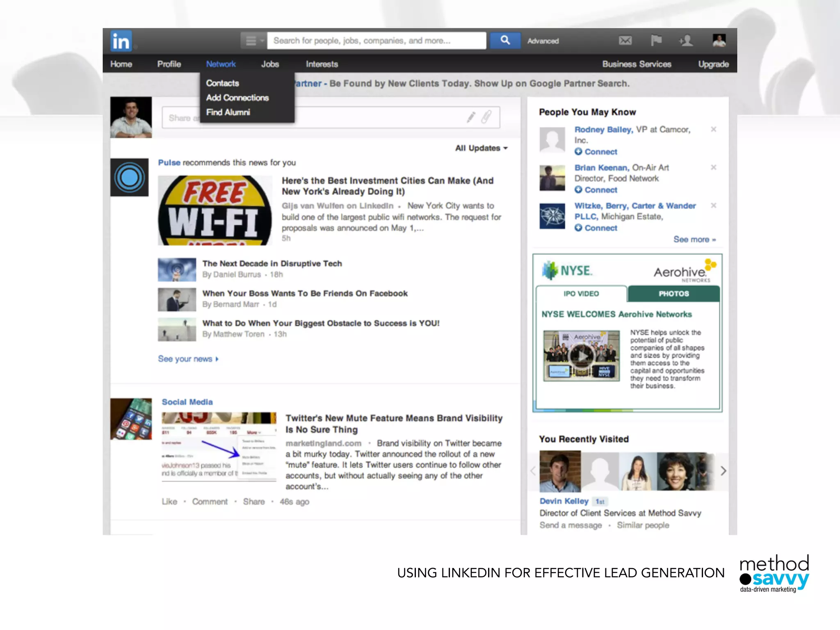Open the notifications flag icon
Screen dimensions: 840x630
click(656, 41)
